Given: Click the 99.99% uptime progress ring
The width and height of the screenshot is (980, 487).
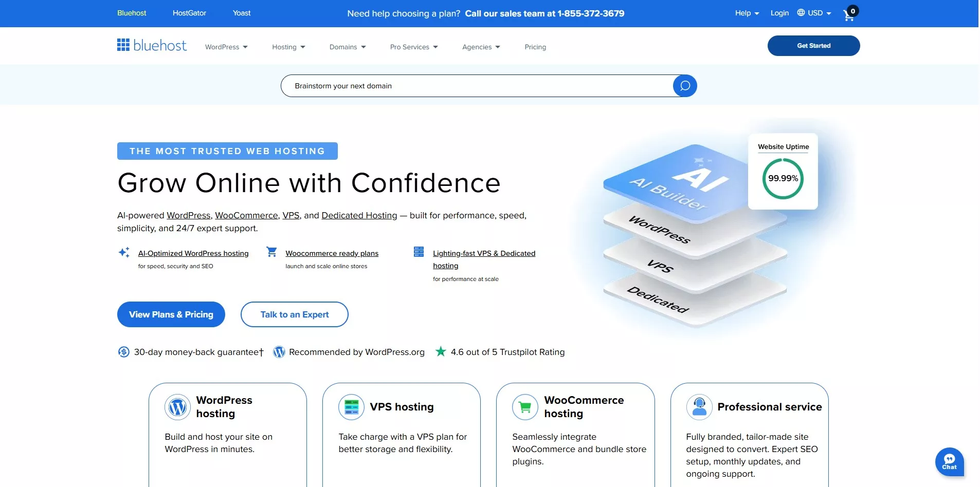Looking at the screenshot, I should coord(782,178).
